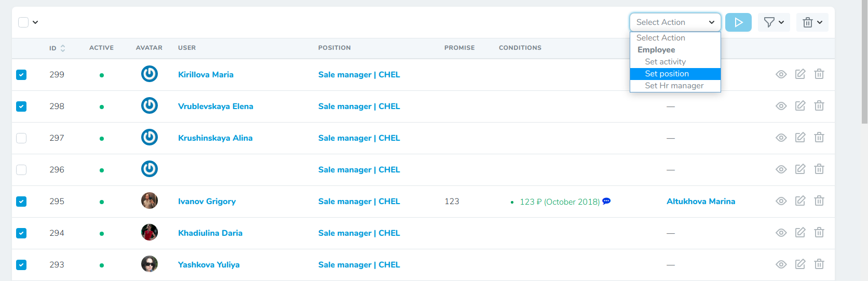Expand the Select Action dropdown
Screen dimensions: 868x281
tap(675, 22)
